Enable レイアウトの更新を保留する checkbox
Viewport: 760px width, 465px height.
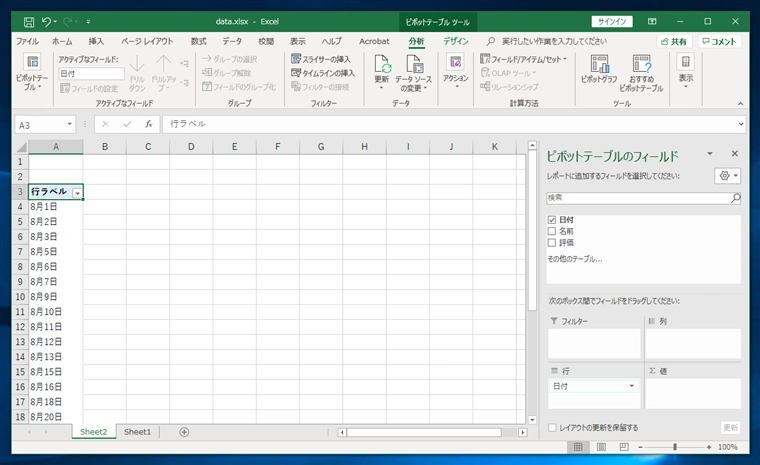coord(552,428)
